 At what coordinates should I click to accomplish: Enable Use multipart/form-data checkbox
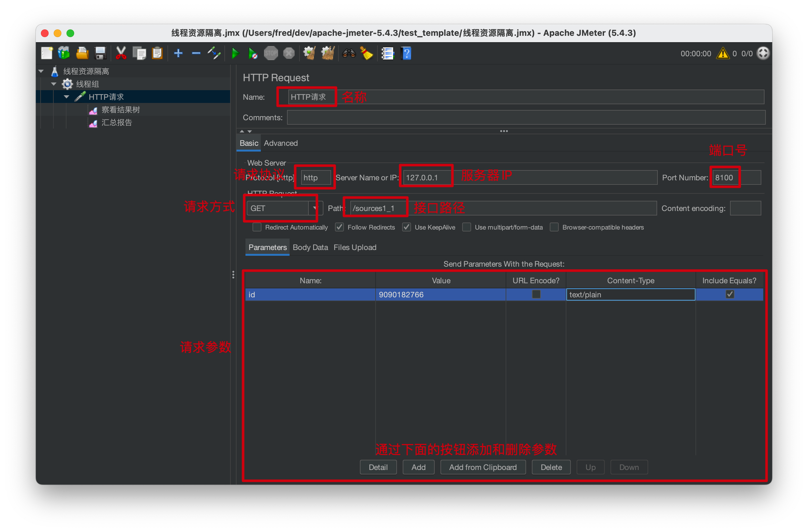coord(467,227)
